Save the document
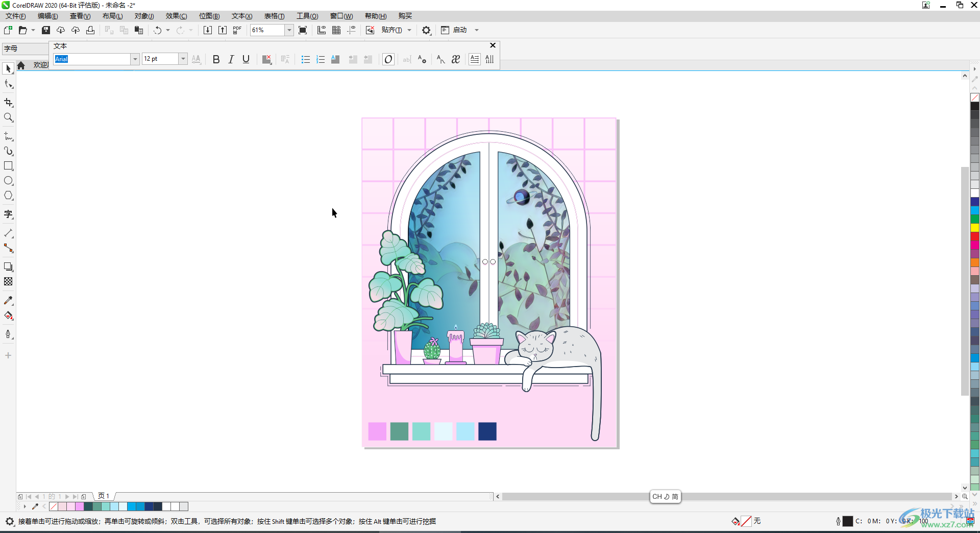This screenshot has height=533, width=980. tap(46, 30)
